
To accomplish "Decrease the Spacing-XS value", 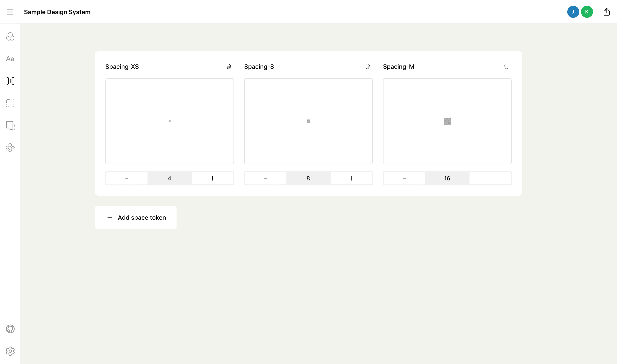I will 127,178.
